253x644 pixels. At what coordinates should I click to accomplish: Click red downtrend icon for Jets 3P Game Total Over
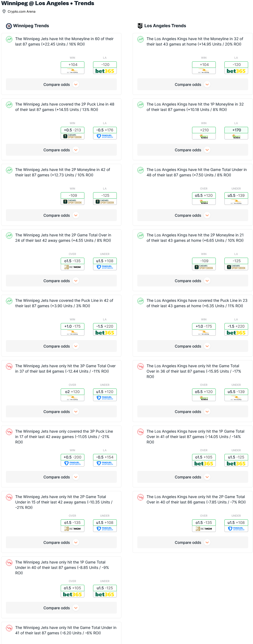click(9, 366)
